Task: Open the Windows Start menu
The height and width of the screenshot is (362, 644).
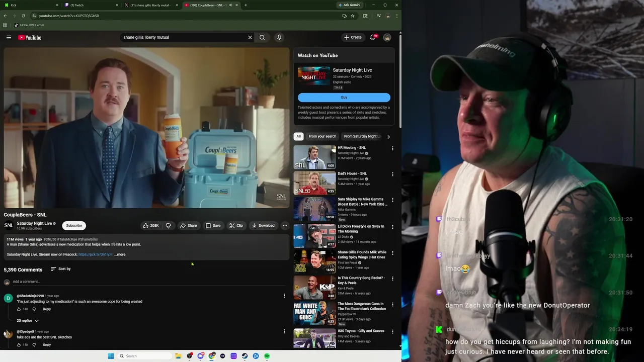Action: [111, 356]
